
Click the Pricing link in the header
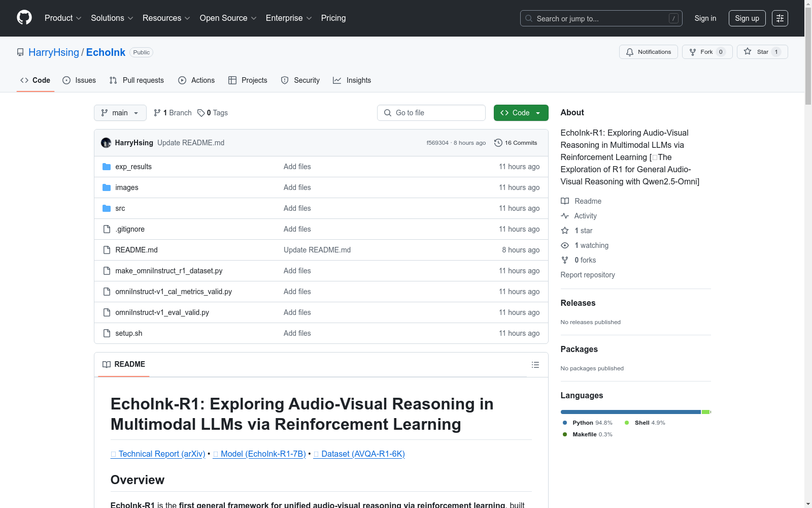click(333, 18)
